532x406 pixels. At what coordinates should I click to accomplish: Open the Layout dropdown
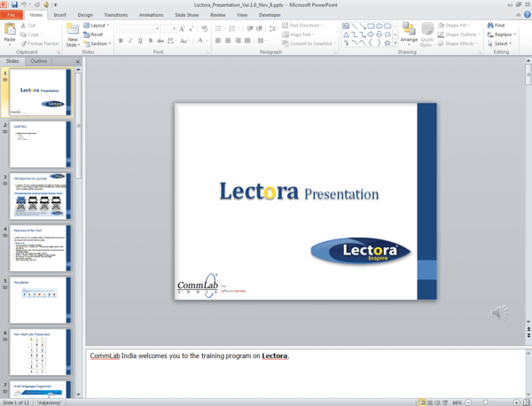coord(97,26)
